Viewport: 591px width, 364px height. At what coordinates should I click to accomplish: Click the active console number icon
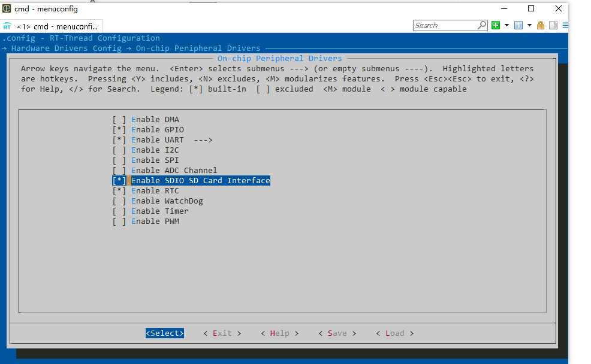click(518, 25)
